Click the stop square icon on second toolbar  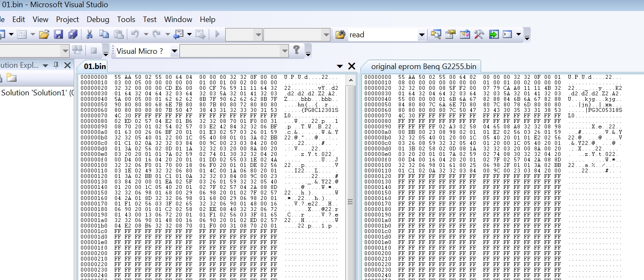click(94, 51)
